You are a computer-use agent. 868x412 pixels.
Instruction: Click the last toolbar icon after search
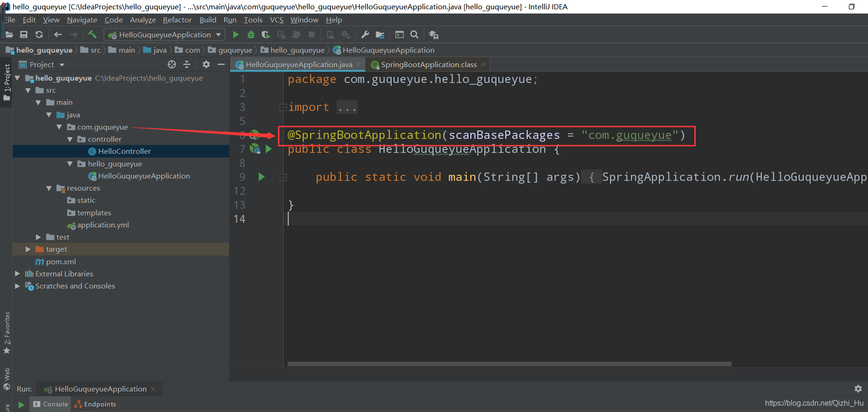coord(434,34)
